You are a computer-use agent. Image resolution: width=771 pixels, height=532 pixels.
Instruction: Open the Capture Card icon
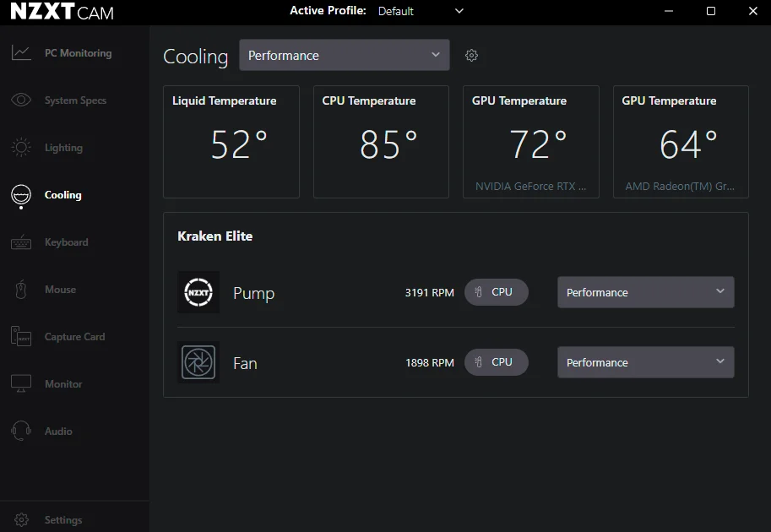21,337
